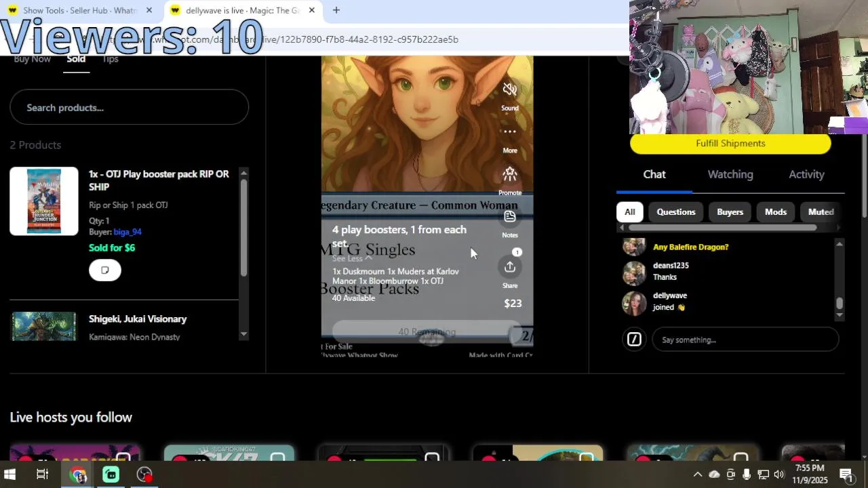Click the OTJ Play booster pack RIP OR SHIP title
This screenshot has width=868, height=488.
coord(159,180)
